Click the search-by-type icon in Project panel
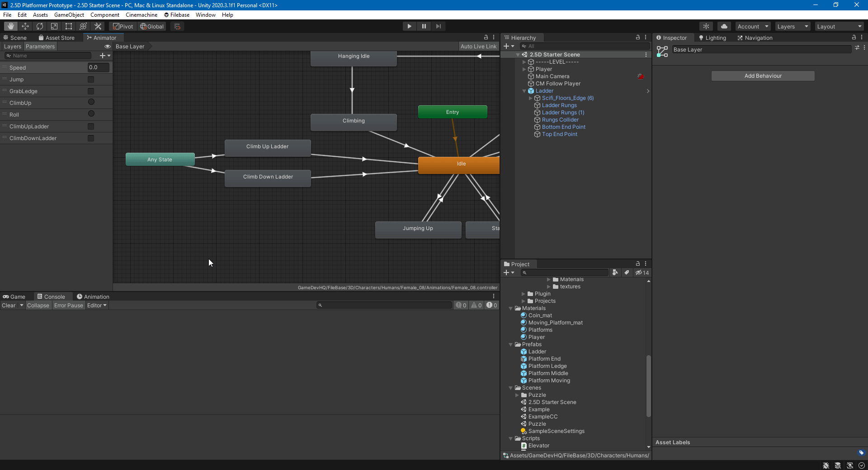 [x=615, y=273]
